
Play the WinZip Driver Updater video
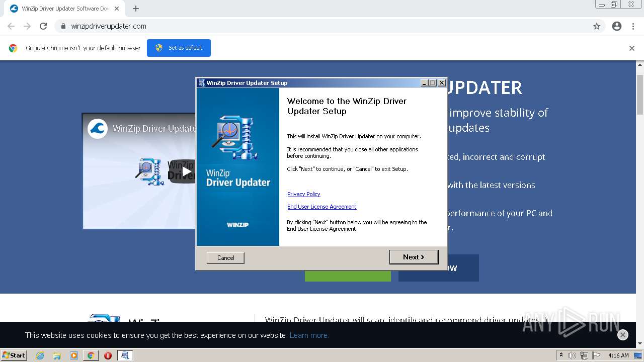coord(187,171)
